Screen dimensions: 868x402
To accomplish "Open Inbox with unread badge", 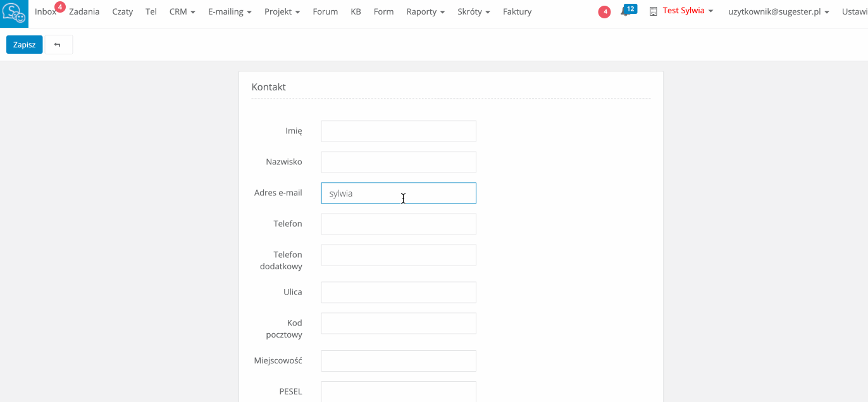I will 46,12.
